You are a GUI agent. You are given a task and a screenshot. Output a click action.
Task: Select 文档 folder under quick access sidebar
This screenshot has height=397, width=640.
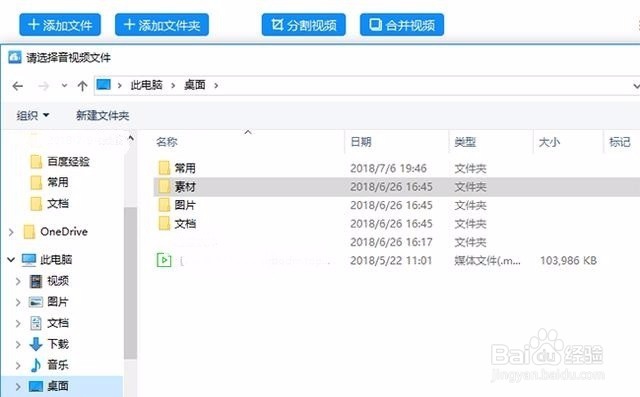pyautogui.click(x=49, y=203)
